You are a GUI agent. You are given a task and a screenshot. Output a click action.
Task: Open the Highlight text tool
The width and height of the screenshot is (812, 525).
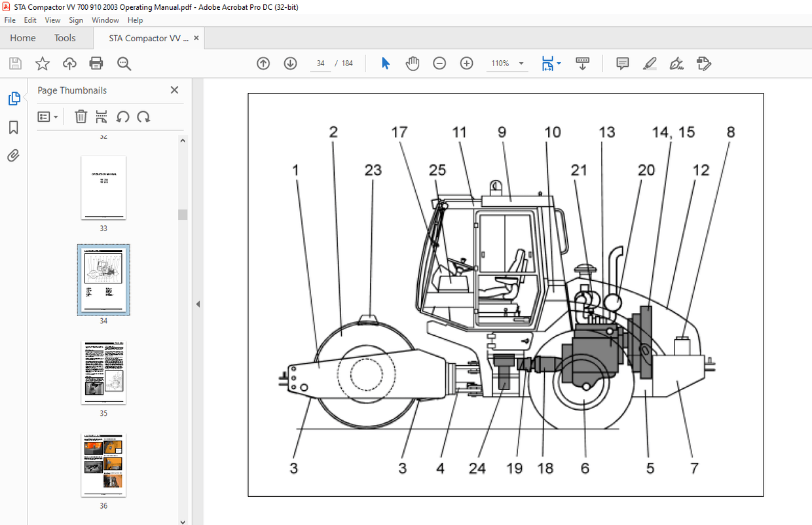649,63
